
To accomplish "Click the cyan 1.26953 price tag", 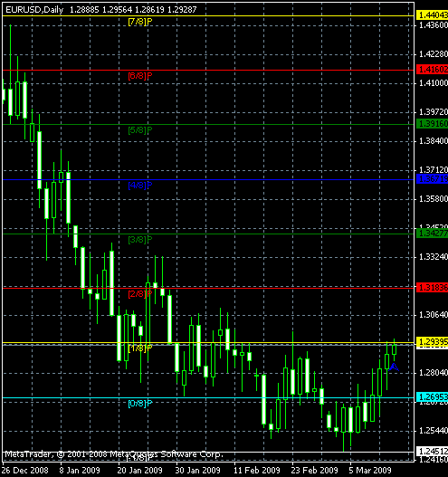I will click(432, 397).
